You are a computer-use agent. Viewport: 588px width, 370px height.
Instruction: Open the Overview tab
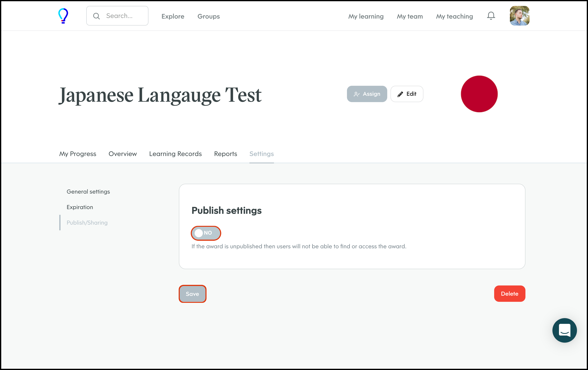(x=123, y=154)
